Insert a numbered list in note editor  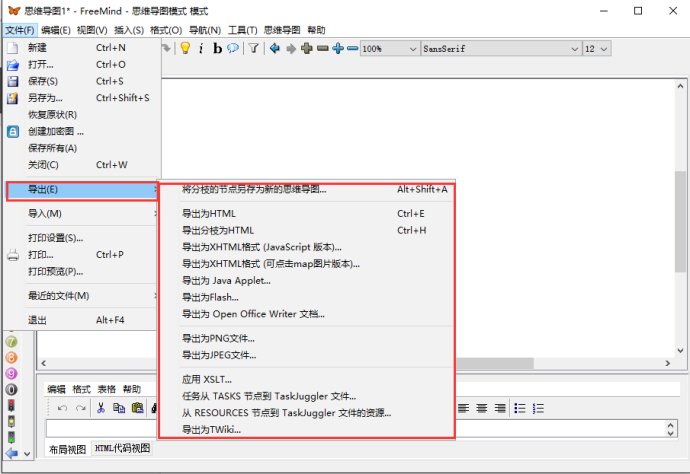538,408
